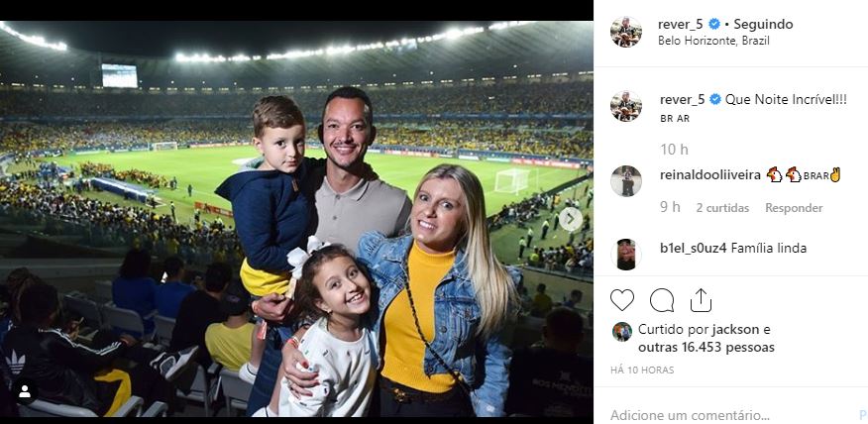Open the b1el_s0uz4 username link

pyautogui.click(x=693, y=248)
